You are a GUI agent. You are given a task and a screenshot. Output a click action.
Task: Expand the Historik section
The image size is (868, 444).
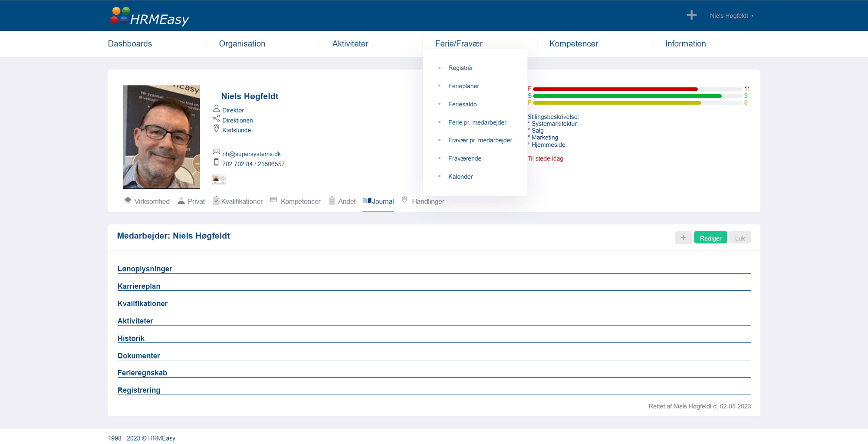(x=434, y=339)
